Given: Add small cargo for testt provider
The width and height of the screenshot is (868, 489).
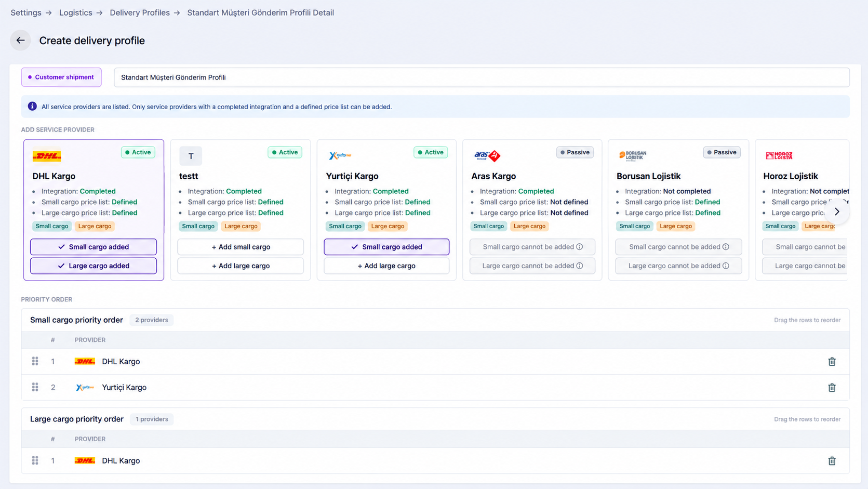Looking at the screenshot, I should 241,247.
